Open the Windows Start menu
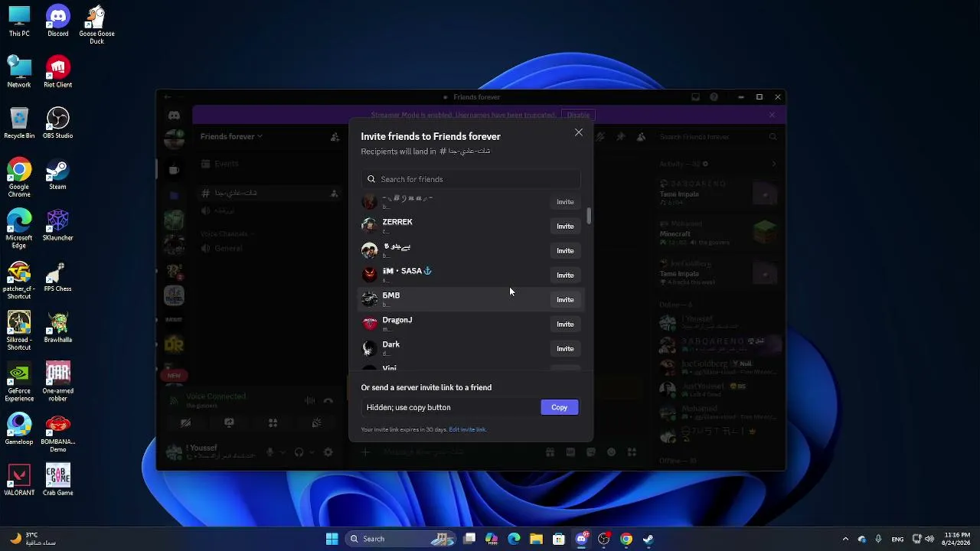 332,539
